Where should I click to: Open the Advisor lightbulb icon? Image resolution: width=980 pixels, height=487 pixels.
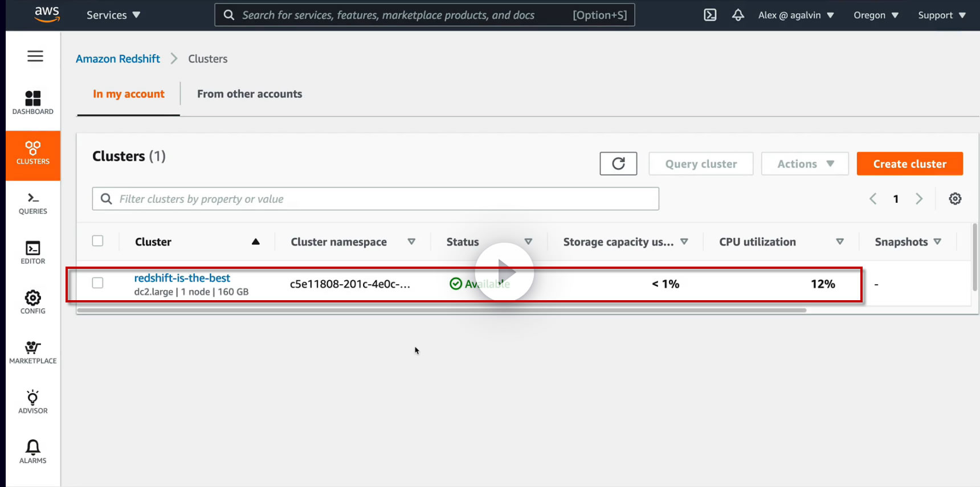click(33, 402)
